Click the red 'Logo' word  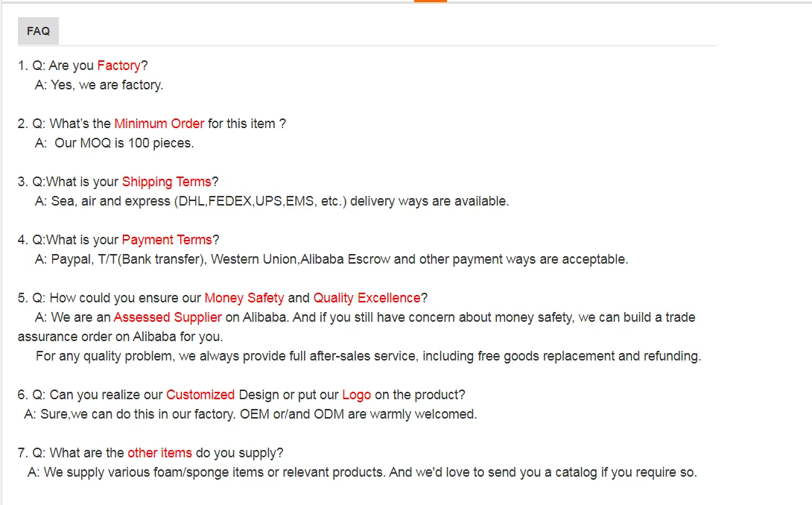click(356, 395)
